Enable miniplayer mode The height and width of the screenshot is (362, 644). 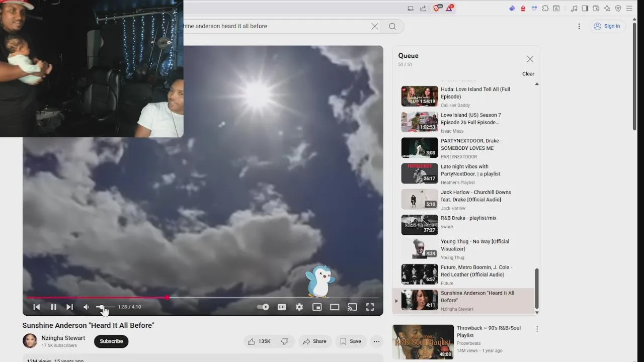tap(317, 307)
